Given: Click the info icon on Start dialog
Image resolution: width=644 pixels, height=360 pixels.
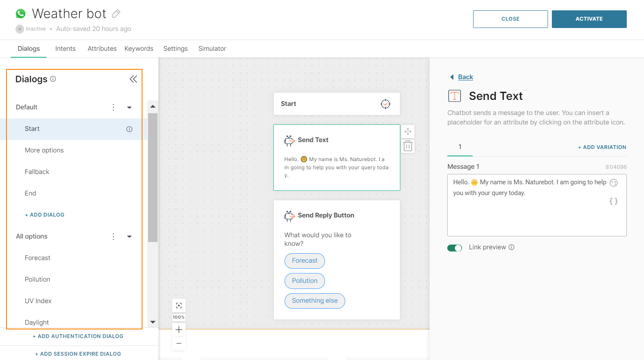Looking at the screenshot, I should click(x=129, y=129).
